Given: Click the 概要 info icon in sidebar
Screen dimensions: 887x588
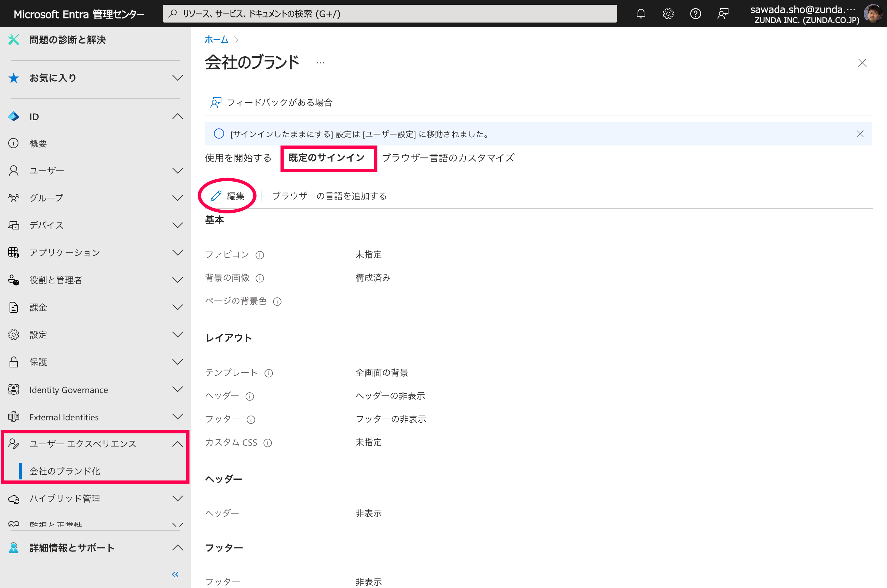Looking at the screenshot, I should (14, 143).
